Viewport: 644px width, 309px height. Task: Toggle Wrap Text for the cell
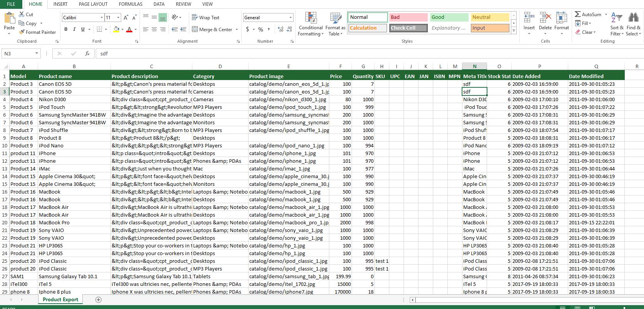pos(205,17)
